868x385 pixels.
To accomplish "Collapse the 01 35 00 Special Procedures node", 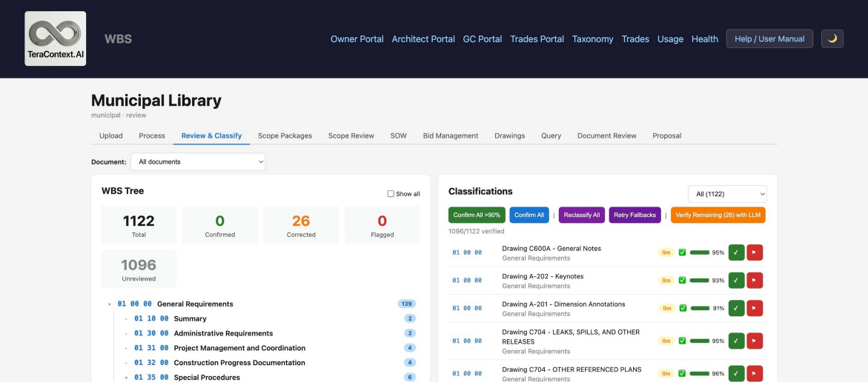I will (126, 378).
